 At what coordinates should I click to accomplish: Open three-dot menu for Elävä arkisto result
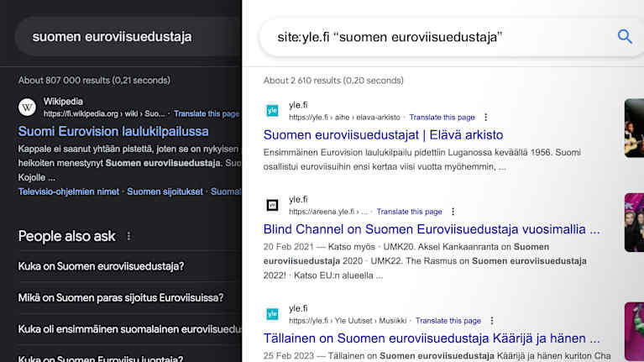tap(486, 118)
